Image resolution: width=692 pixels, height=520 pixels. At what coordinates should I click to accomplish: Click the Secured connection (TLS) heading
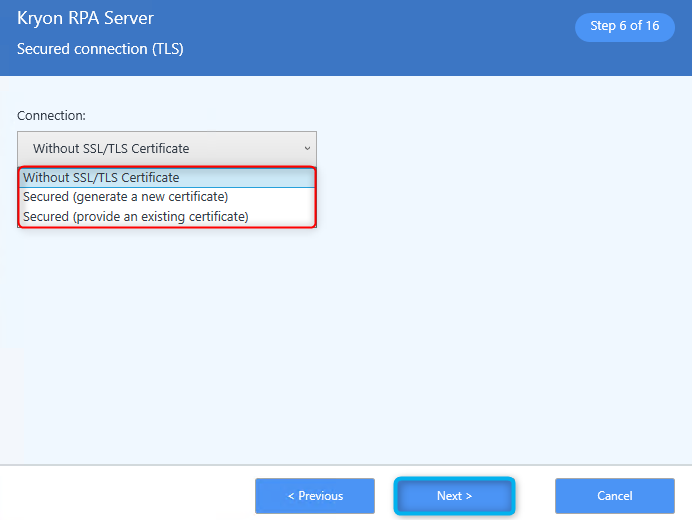(100, 49)
